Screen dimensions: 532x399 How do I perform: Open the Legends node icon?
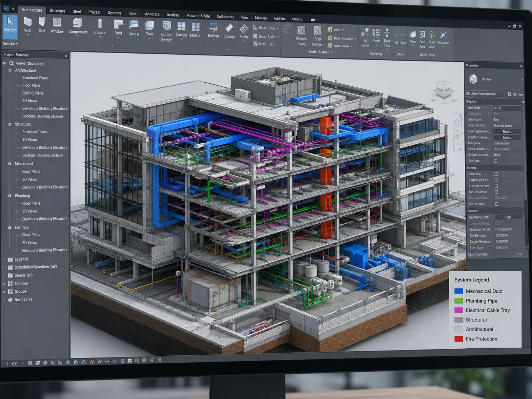[10, 259]
